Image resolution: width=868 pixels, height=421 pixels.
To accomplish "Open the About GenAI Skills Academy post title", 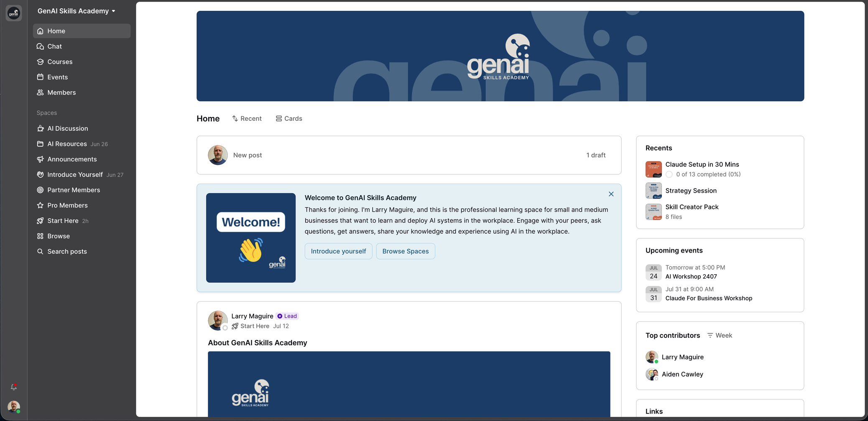I will [x=258, y=343].
